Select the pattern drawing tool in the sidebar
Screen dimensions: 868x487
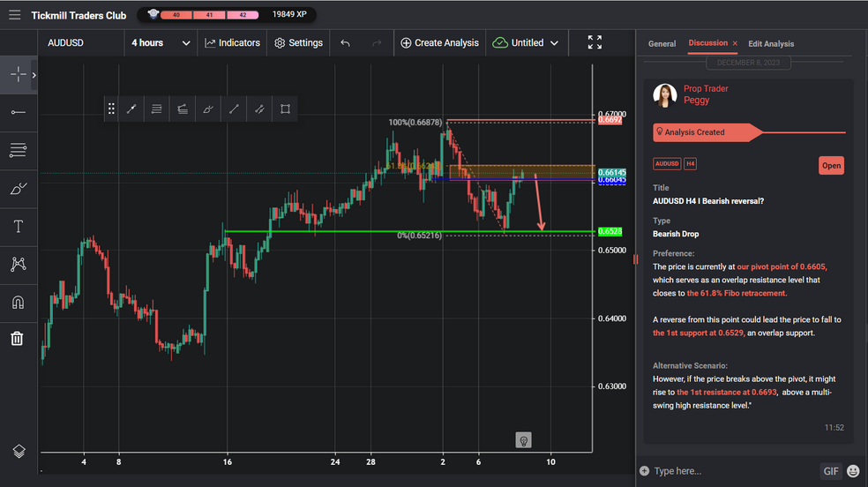point(18,264)
